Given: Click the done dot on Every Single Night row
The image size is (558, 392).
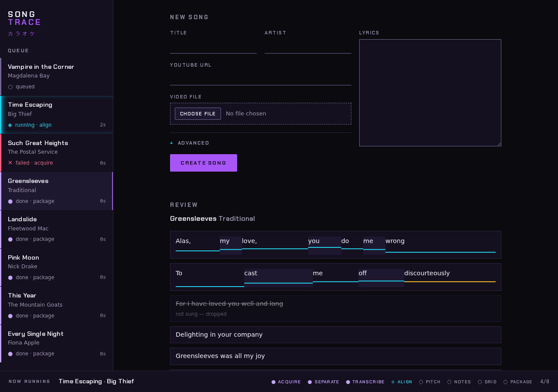Looking at the screenshot, I should click(x=10, y=354).
